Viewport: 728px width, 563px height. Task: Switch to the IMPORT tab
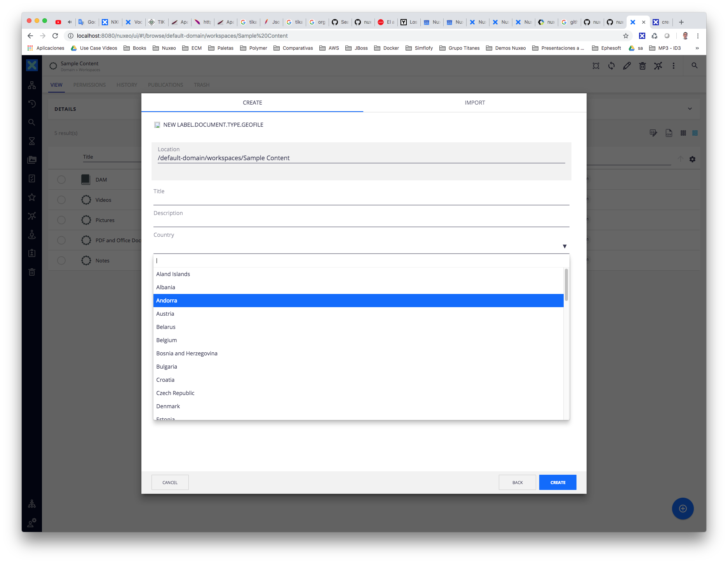(475, 102)
